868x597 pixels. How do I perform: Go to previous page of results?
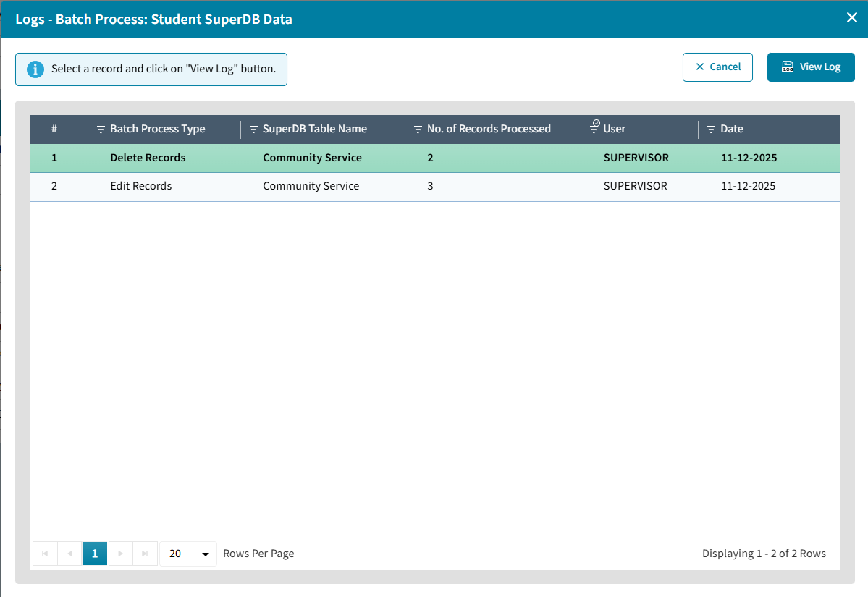[69, 554]
